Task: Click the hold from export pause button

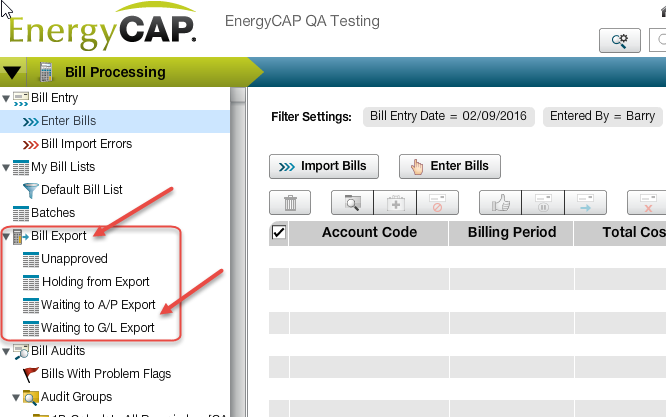Action: 543,203
